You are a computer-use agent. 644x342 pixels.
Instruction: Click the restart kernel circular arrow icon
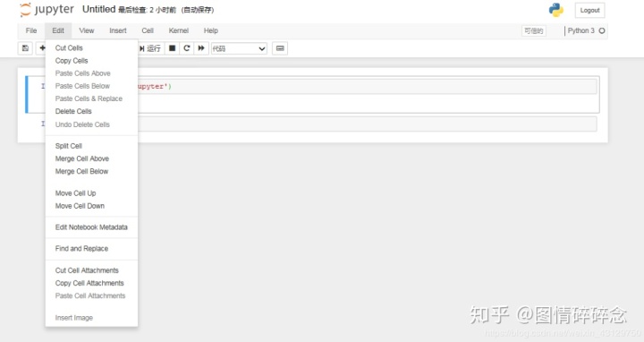tap(186, 48)
